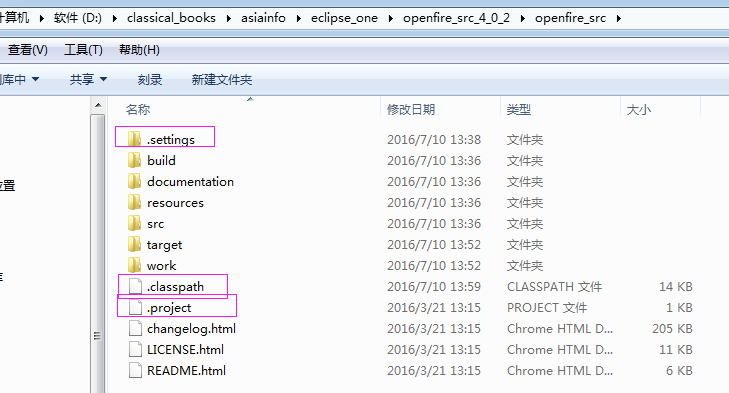Image resolution: width=729 pixels, height=393 pixels.
Task: Go to openfire_src_4_0_2 in address bar
Action: point(457,18)
